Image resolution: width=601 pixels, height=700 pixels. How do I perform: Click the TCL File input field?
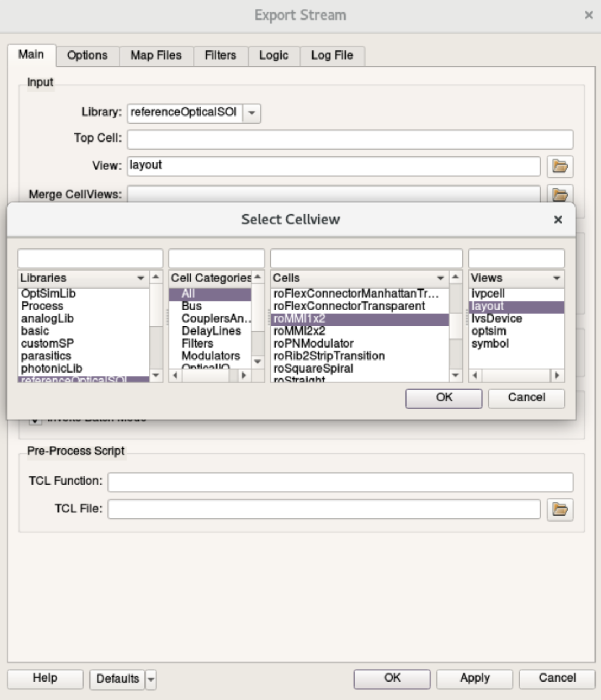pyautogui.click(x=324, y=509)
